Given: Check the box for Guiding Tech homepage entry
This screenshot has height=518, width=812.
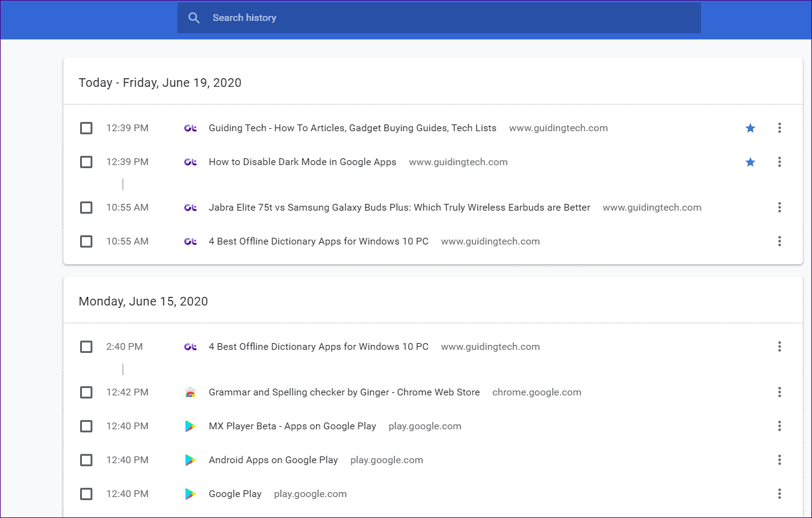Looking at the screenshot, I should tap(86, 128).
